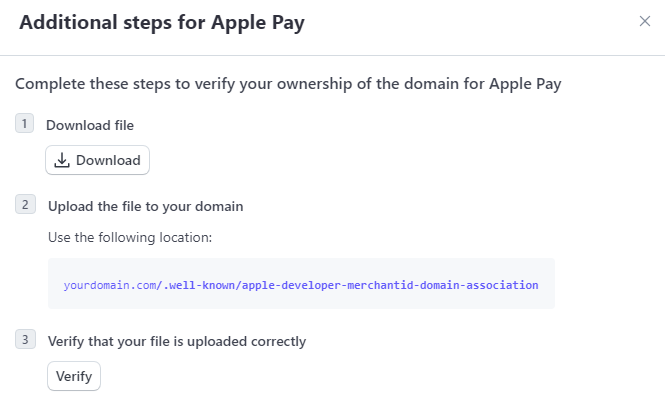Click the word 'association' in the path
The height and width of the screenshot is (413, 665).
(x=502, y=285)
